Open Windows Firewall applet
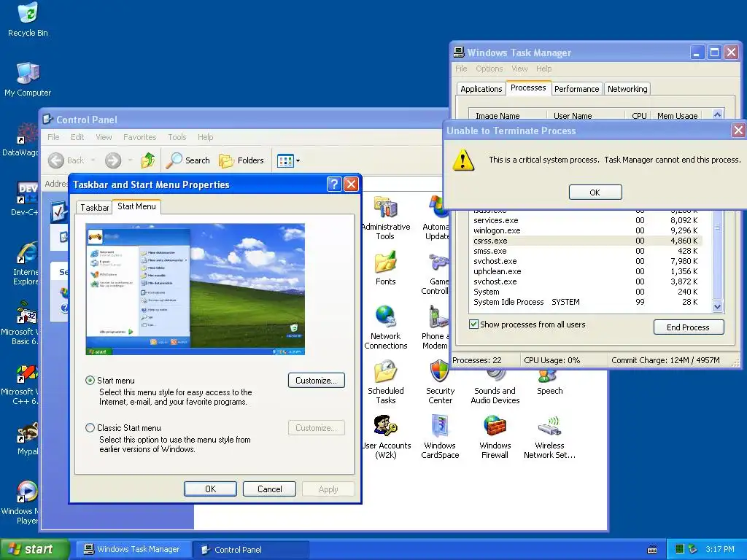The width and height of the screenshot is (747, 560). coord(495,437)
